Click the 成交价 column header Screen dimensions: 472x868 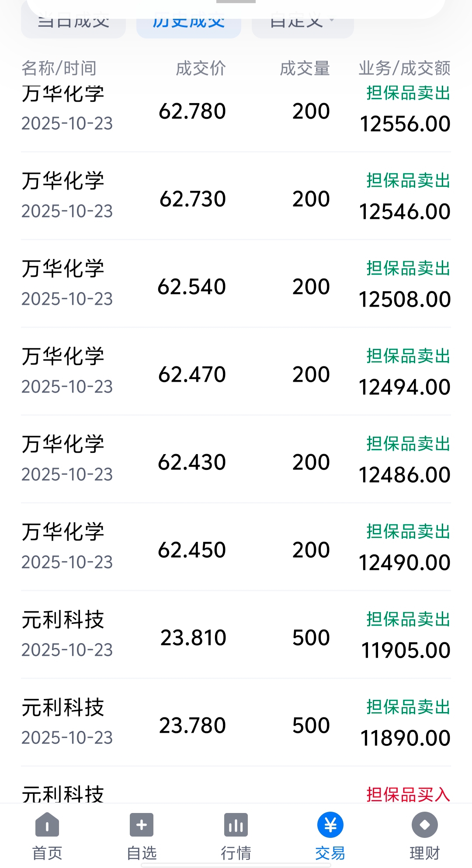[x=201, y=69]
